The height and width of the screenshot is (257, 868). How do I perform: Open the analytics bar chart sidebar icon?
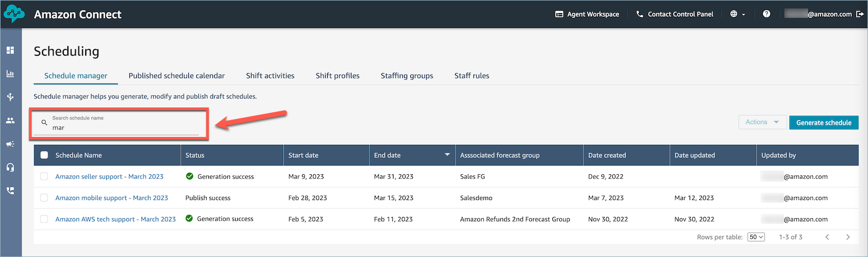coord(10,74)
